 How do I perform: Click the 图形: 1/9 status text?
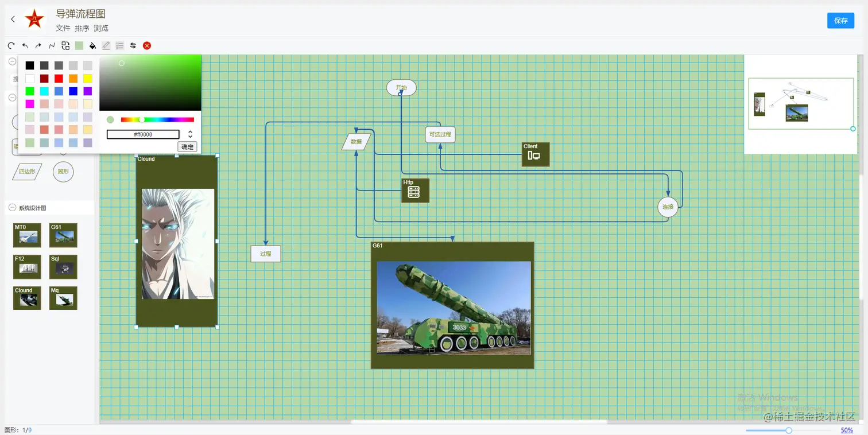(18, 430)
